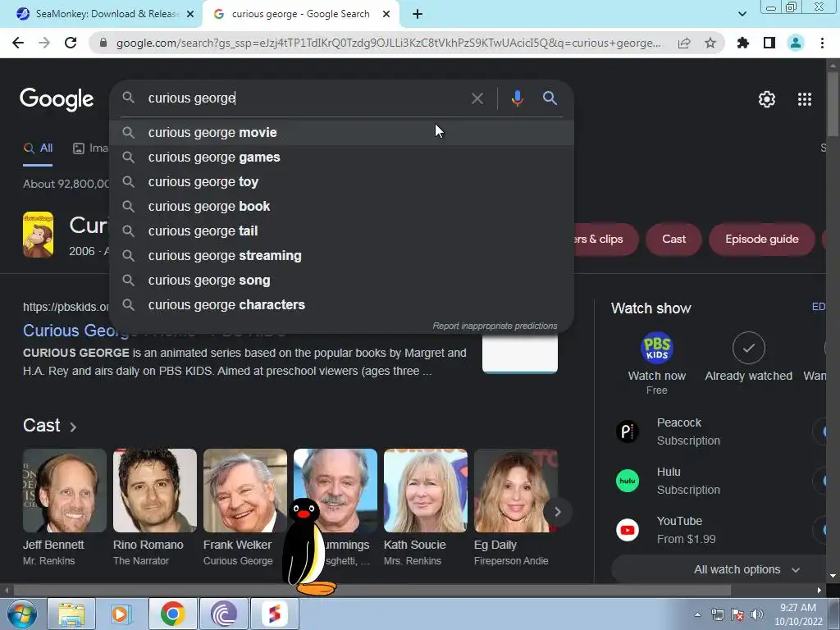This screenshot has width=840, height=630.
Task: Pick suggestion curious george movie
Action: pos(341,132)
